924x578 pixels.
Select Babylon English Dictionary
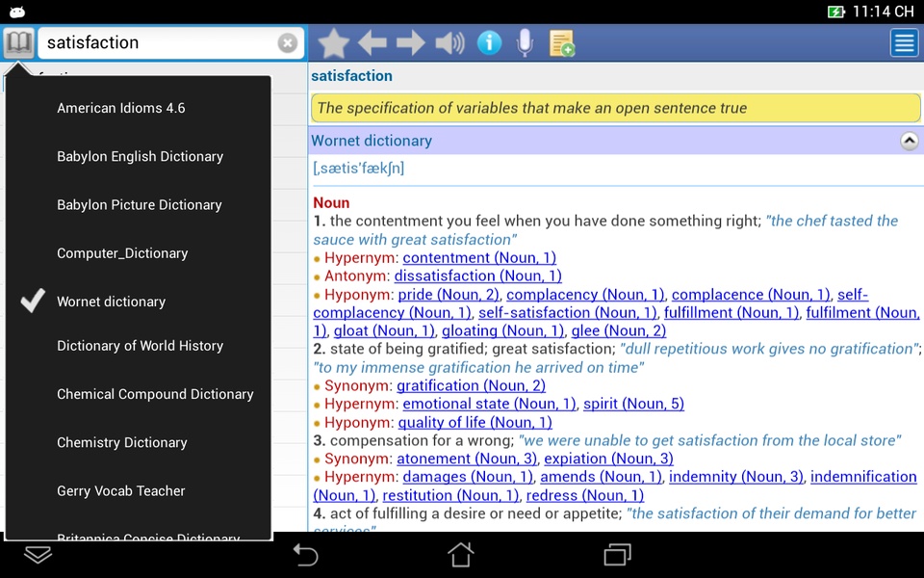point(141,156)
